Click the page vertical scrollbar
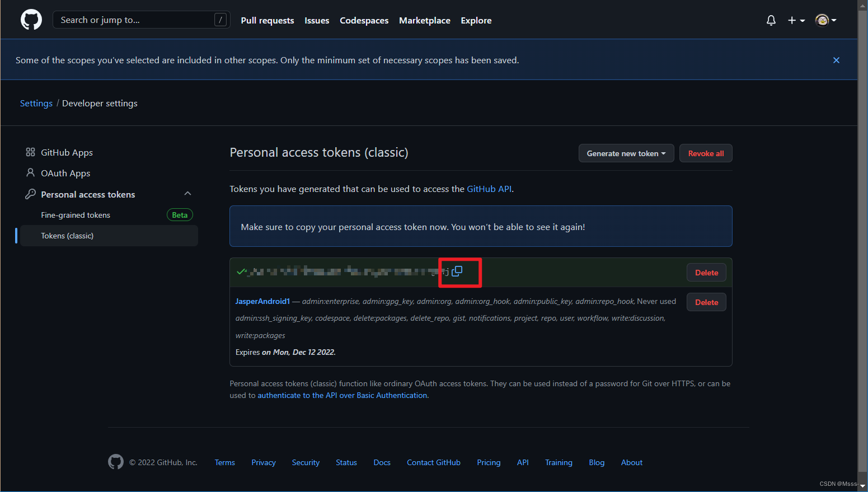 click(862, 241)
